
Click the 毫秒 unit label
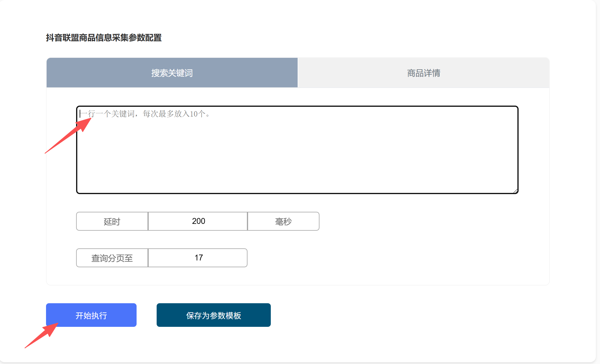(283, 221)
